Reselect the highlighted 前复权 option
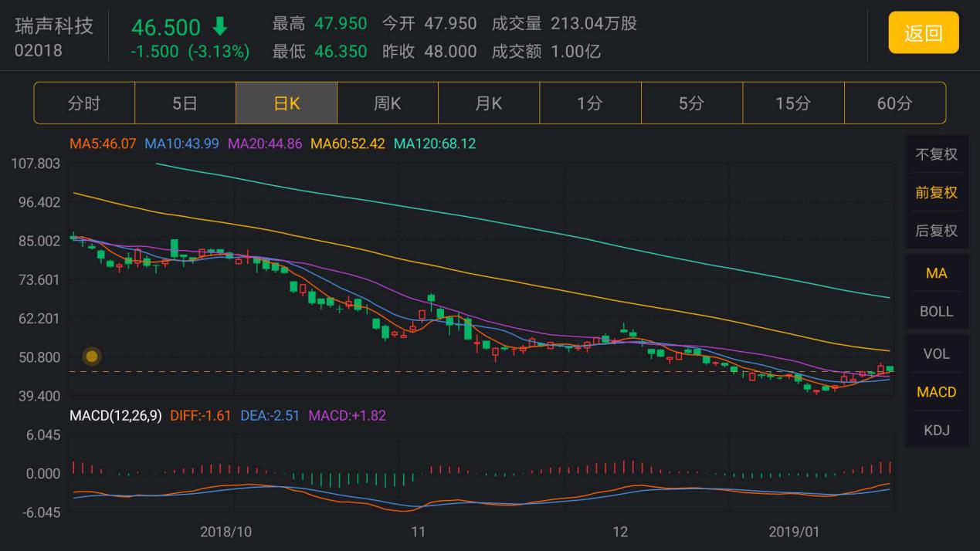 [936, 191]
